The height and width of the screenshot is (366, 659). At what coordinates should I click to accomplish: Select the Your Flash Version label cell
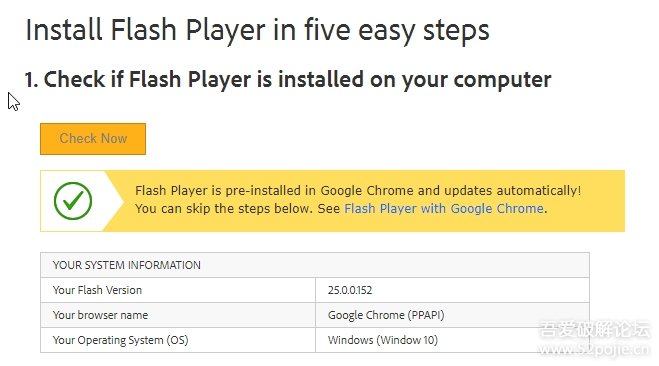tap(178, 290)
